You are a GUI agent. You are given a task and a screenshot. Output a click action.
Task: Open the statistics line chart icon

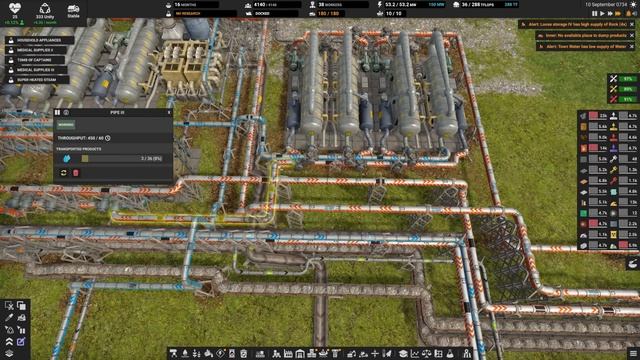click(x=415, y=353)
